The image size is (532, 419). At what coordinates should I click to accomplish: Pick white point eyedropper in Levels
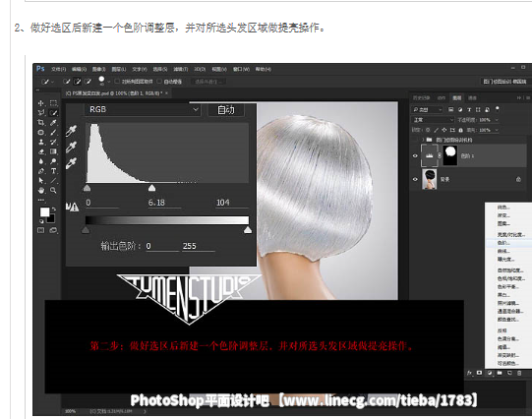tap(71, 163)
